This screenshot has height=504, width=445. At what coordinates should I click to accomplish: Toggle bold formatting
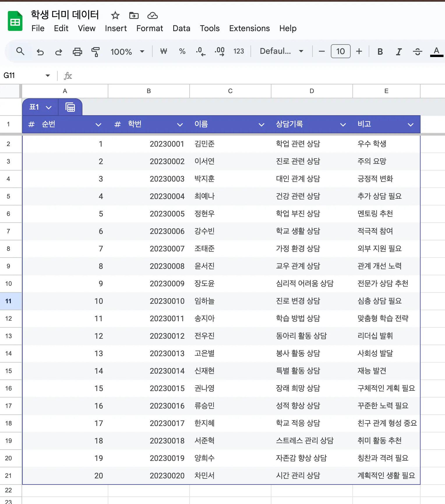tap(380, 52)
